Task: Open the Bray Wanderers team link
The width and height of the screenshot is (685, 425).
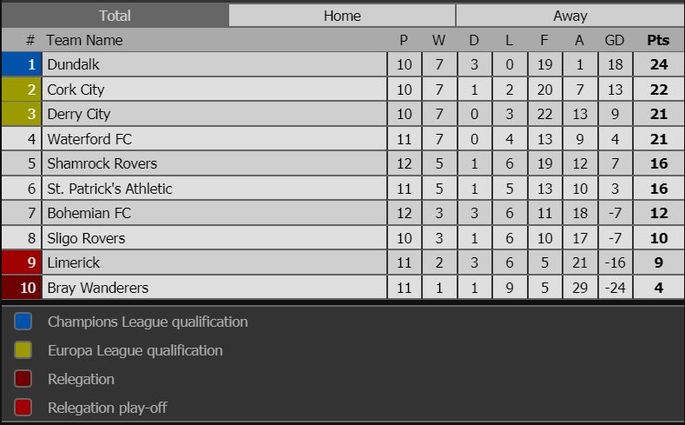Action: coord(98,288)
